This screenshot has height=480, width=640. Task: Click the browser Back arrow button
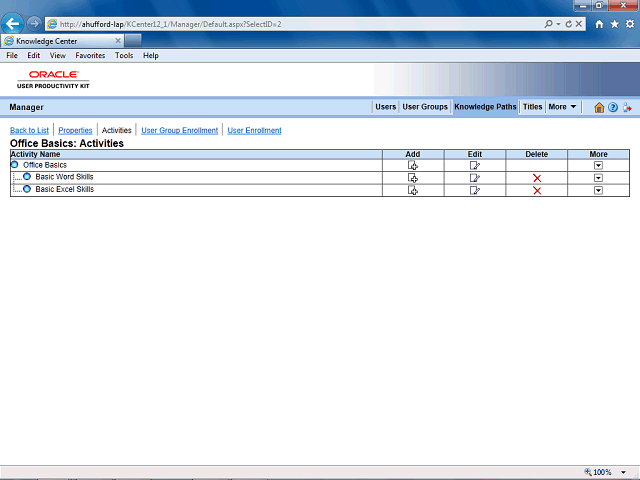pos(12,24)
